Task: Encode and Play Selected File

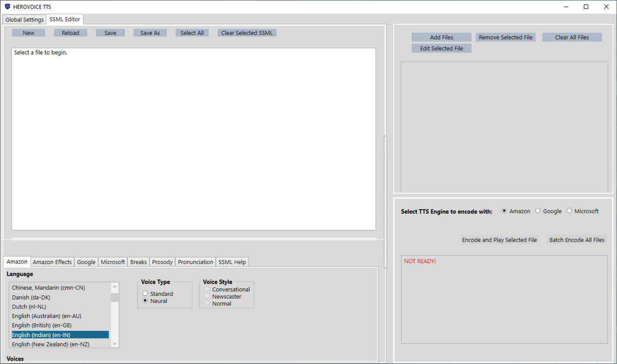Action: tap(500, 240)
